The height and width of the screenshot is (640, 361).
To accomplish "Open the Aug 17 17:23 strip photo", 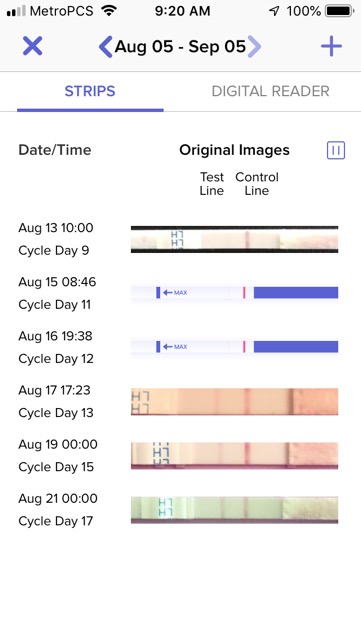I will (x=234, y=402).
